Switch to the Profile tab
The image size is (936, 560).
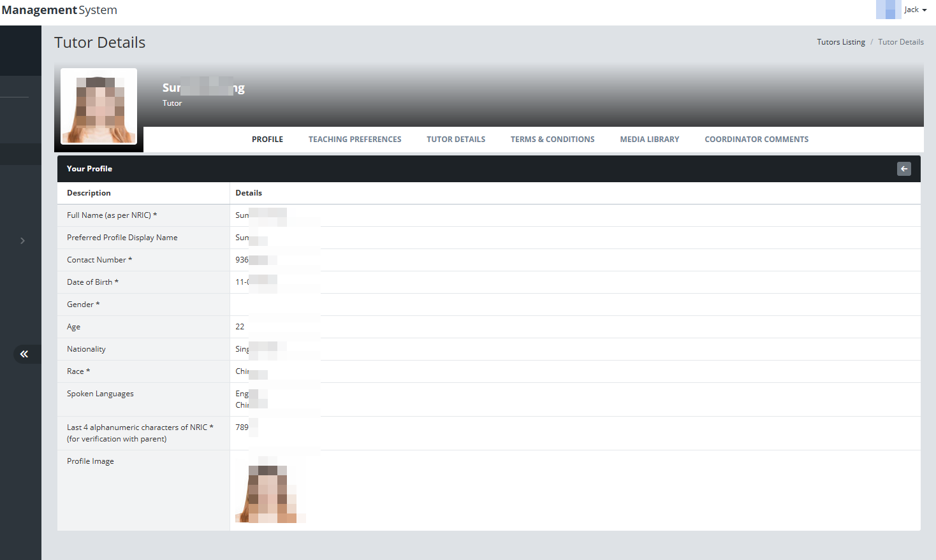(267, 140)
